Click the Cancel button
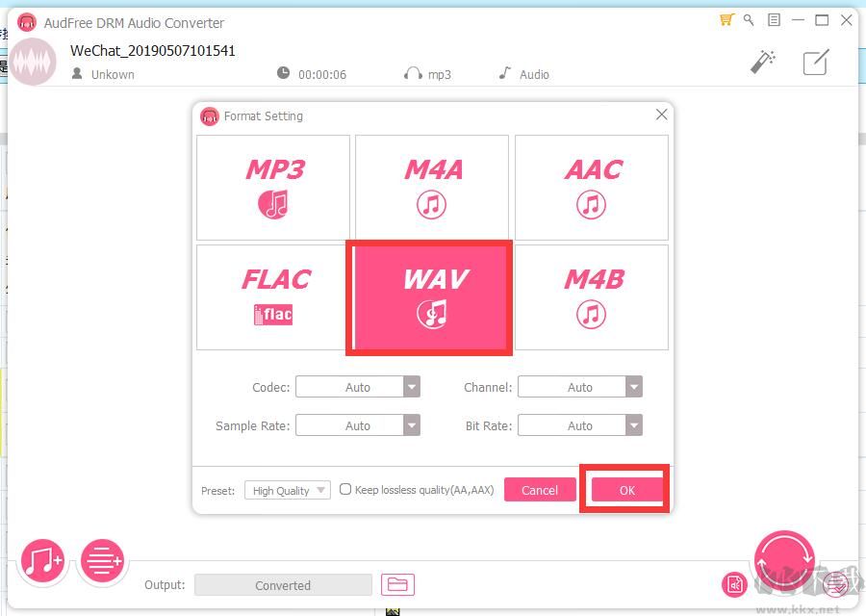Image resolution: width=866 pixels, height=616 pixels. point(540,490)
